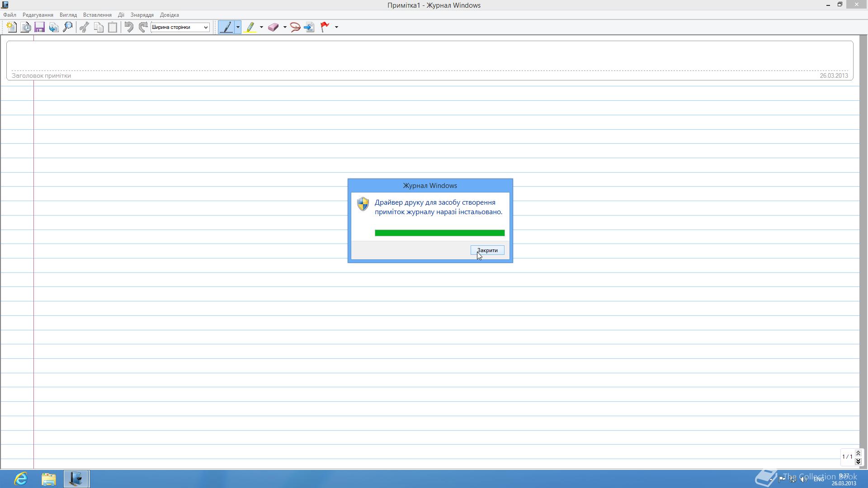Click Insert/Remove Space tool

[309, 27]
